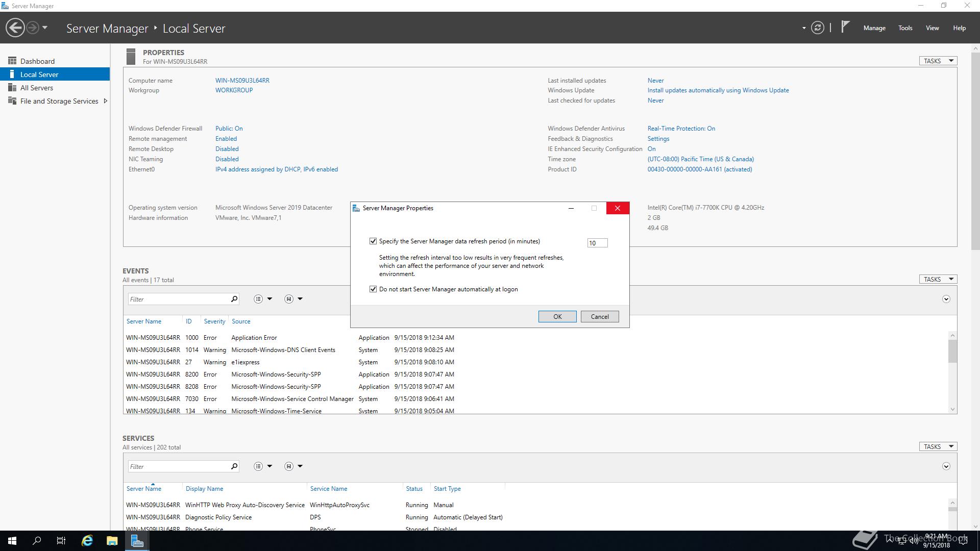Click the Events Filter text box

(x=178, y=299)
